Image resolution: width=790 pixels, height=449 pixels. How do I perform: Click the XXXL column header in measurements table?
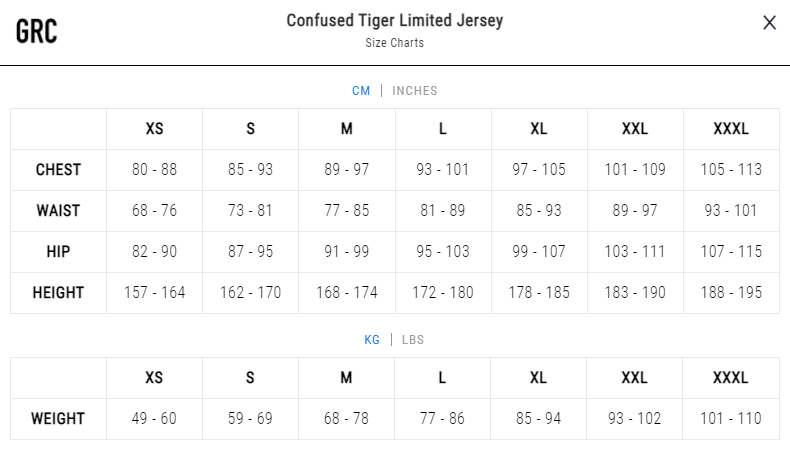(x=731, y=129)
